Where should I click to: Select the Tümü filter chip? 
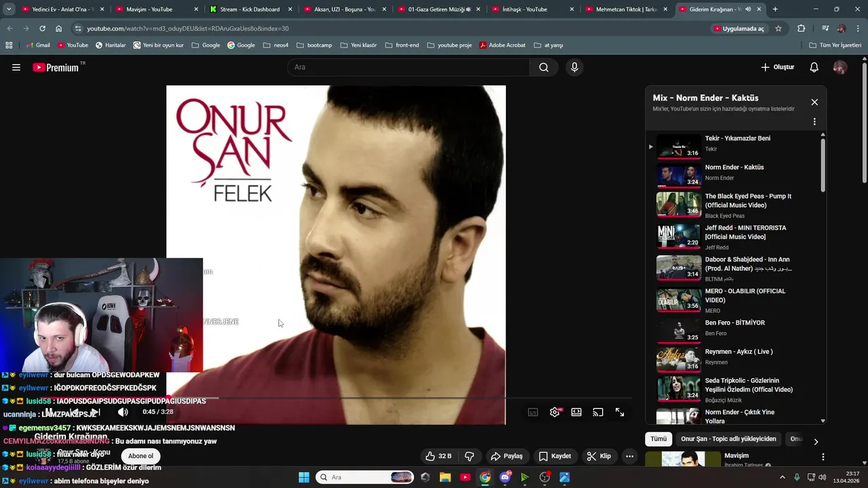coord(658,439)
